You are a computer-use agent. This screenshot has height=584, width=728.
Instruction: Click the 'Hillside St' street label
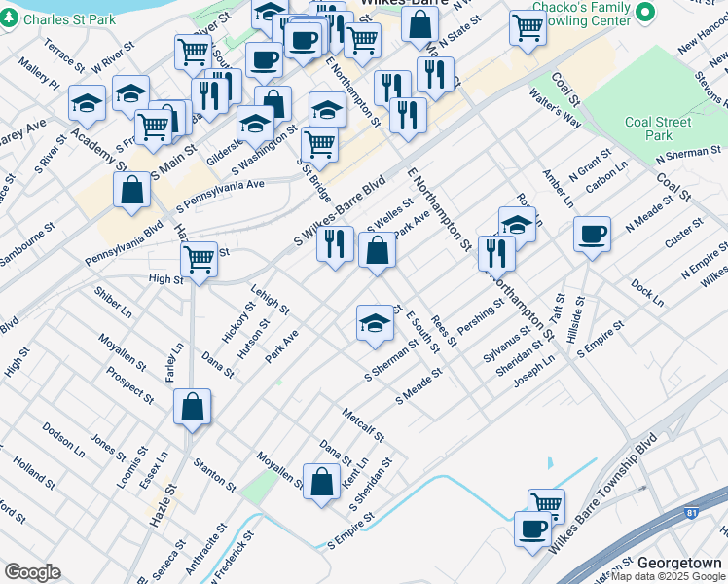coord(576,320)
